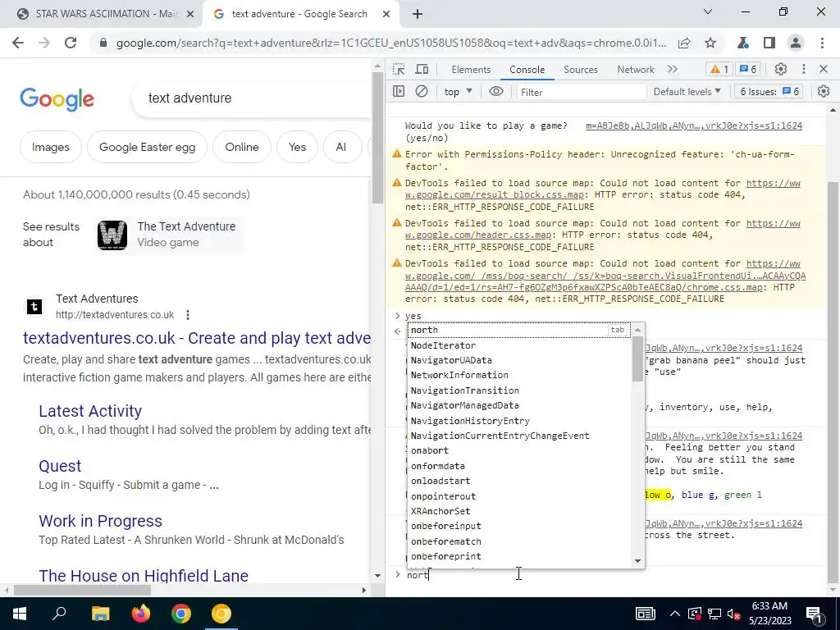Select the Images search filter chip

(x=50, y=147)
